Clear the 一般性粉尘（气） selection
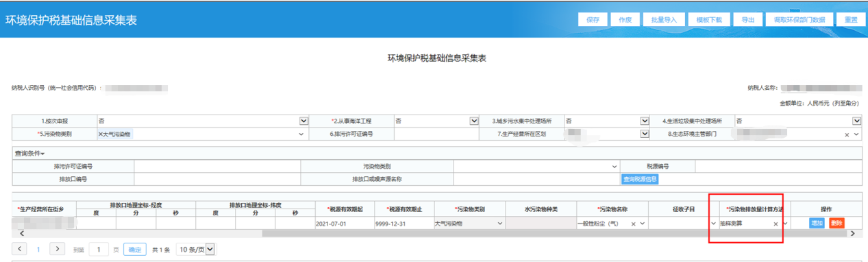The width and height of the screenshot is (868, 262). (633, 224)
